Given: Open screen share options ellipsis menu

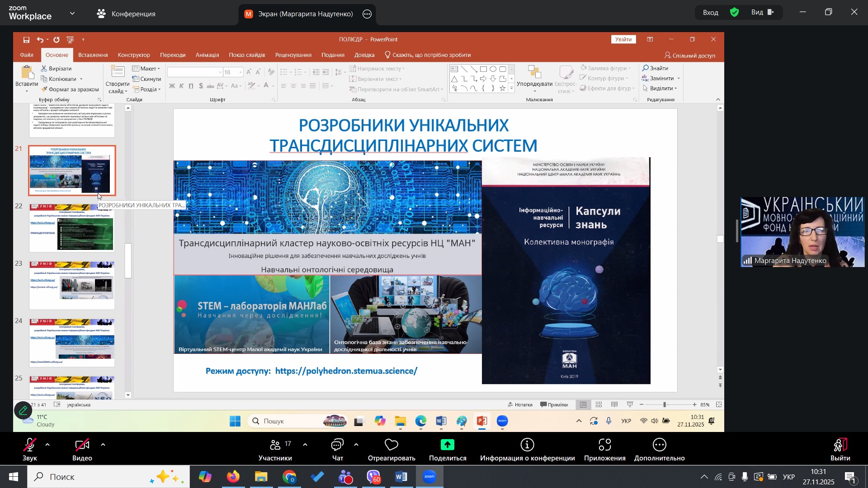Looking at the screenshot, I should tap(367, 14).
